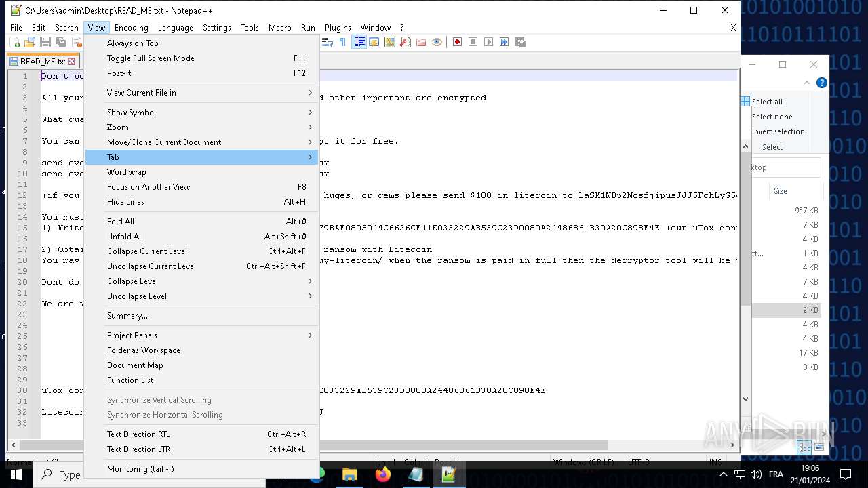Click Summary... entry
Viewport: 868px width, 488px height.
pyautogui.click(x=201, y=316)
